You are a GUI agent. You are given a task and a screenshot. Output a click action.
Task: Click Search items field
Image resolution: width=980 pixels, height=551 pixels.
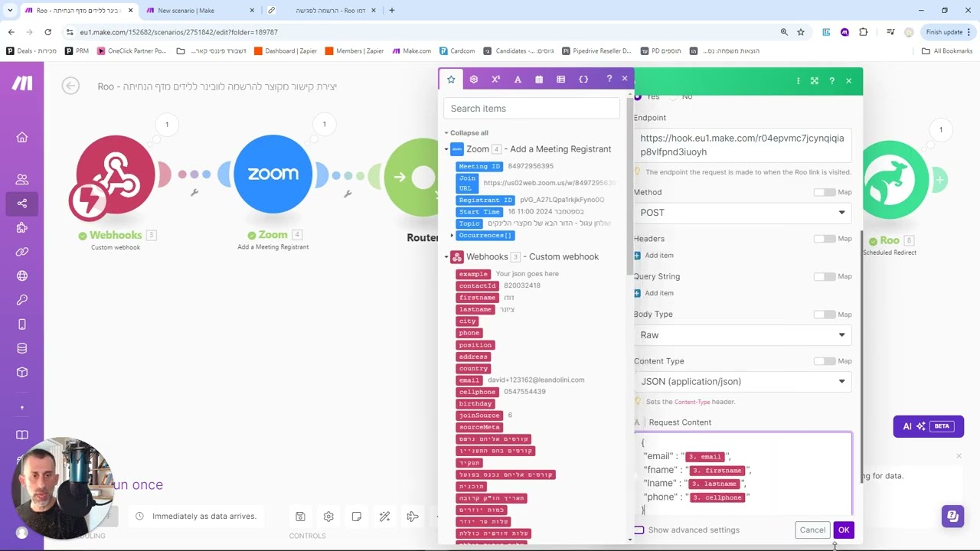click(x=531, y=109)
